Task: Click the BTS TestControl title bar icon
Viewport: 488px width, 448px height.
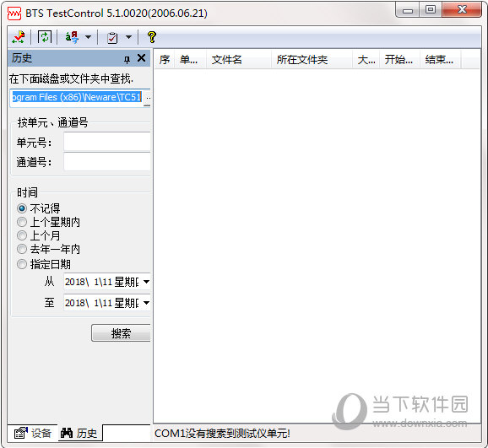Action: (x=14, y=13)
